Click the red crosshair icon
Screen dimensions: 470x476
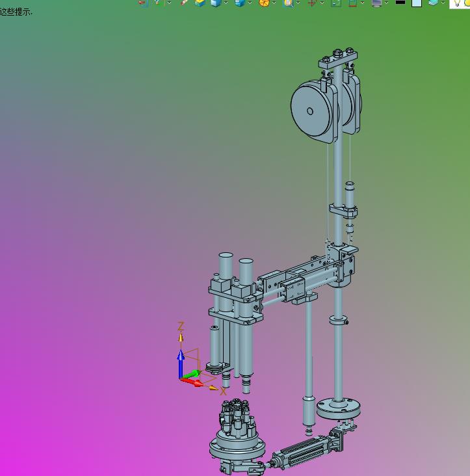312,3
